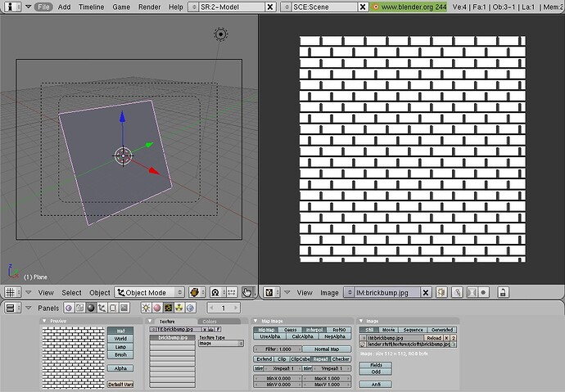Select the Repeat mapping mode

320,359
